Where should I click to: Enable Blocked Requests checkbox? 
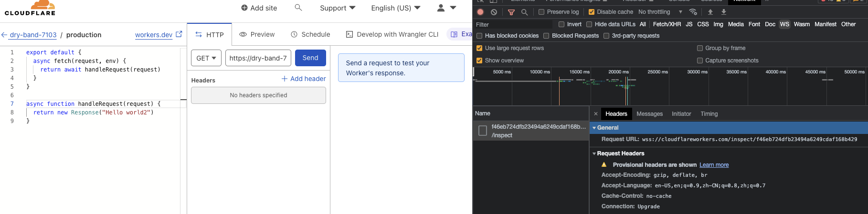pyautogui.click(x=546, y=36)
